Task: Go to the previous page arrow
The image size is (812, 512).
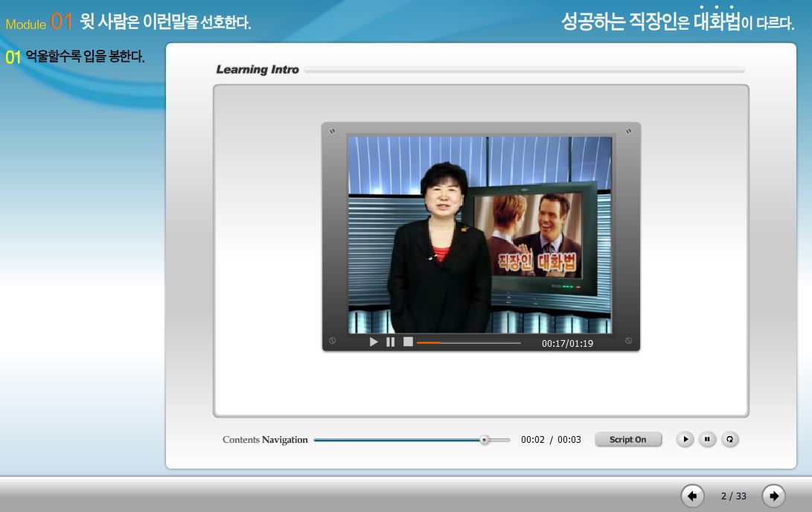Action: tap(692, 496)
